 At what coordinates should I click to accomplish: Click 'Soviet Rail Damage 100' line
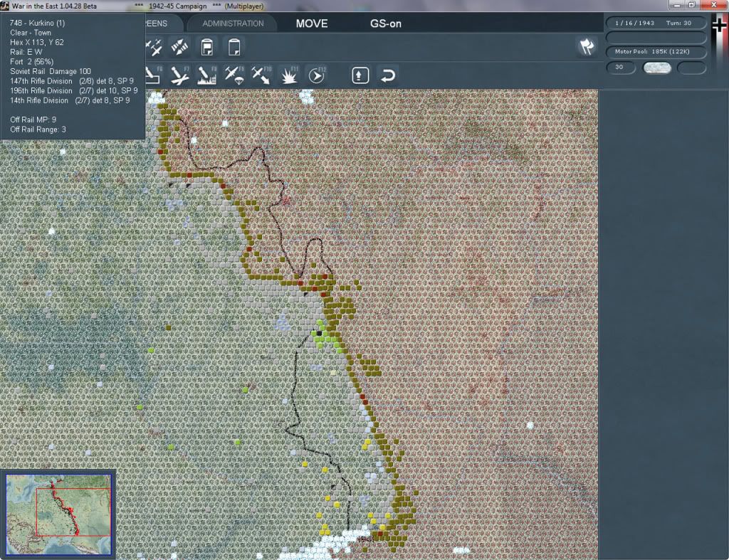[51, 72]
